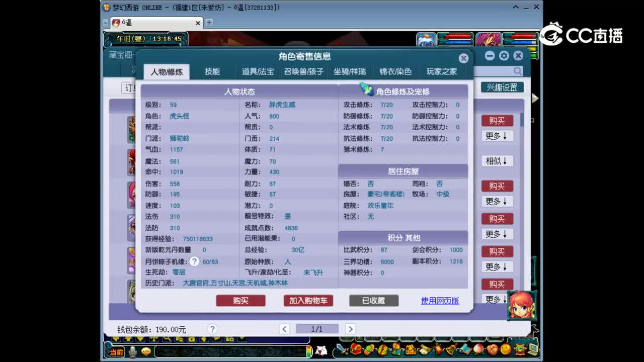Click the 积分 其他 section header

tap(403, 238)
